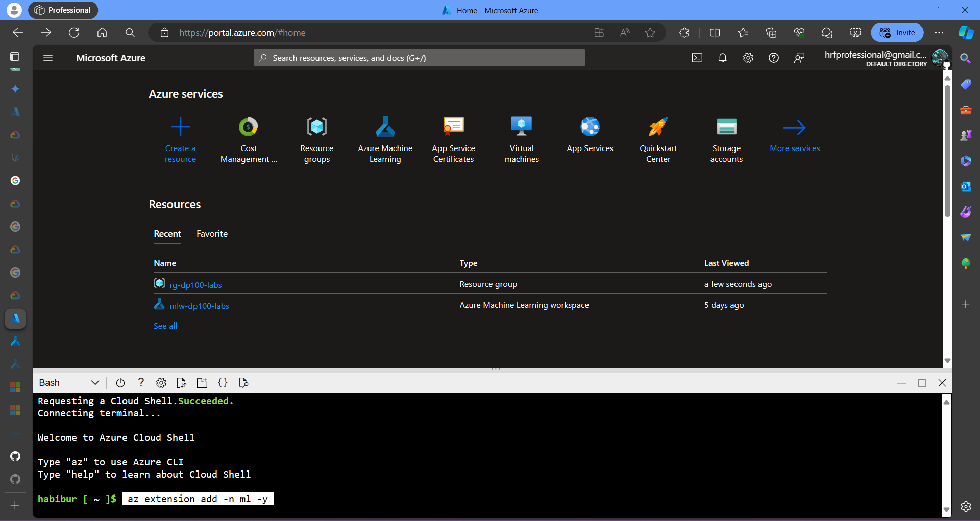Toggle browser split screen icon

[715, 33]
